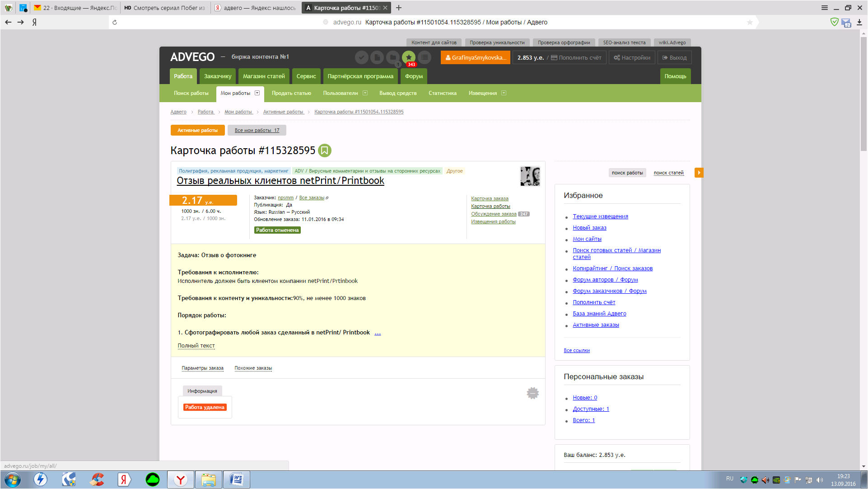Expand the Пользователи dropdown arrow
The image size is (868, 489).
click(x=365, y=93)
